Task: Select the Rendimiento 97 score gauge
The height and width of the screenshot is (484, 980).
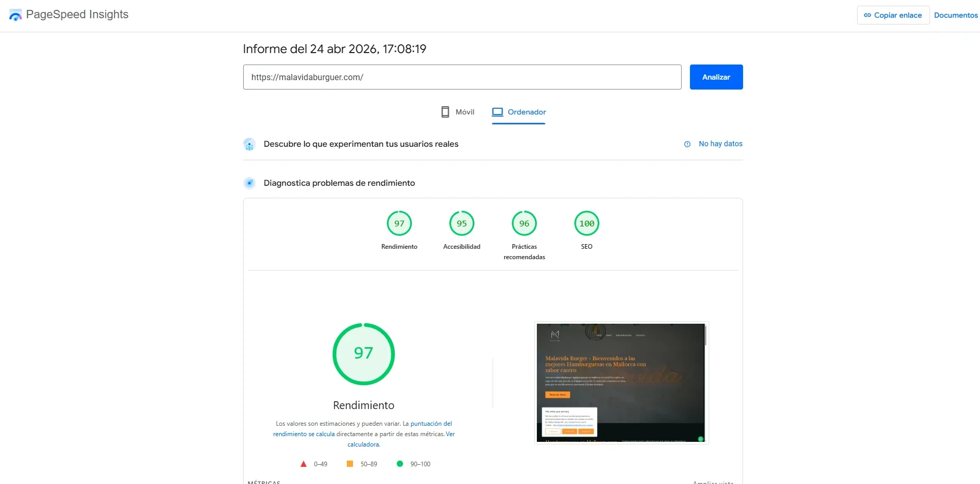Action: pyautogui.click(x=399, y=223)
